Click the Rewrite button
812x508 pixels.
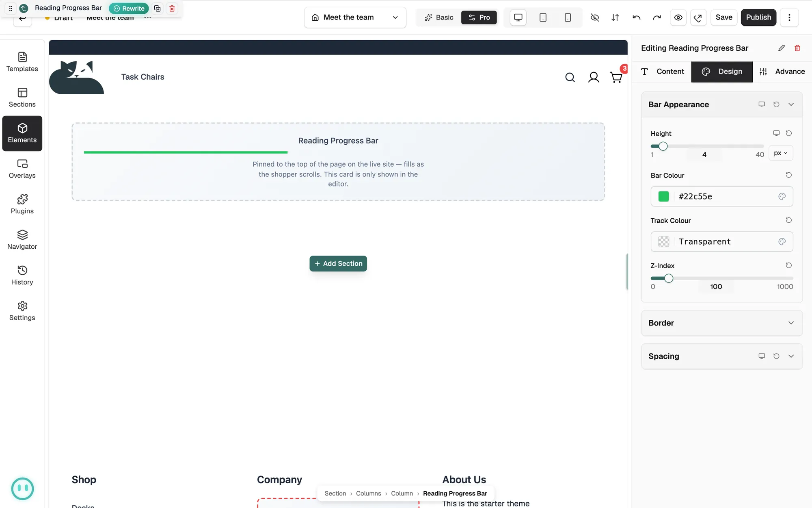click(129, 9)
